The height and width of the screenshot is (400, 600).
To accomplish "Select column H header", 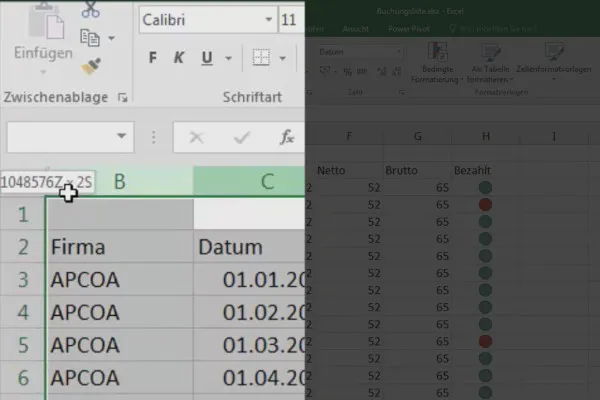I will tap(486, 136).
